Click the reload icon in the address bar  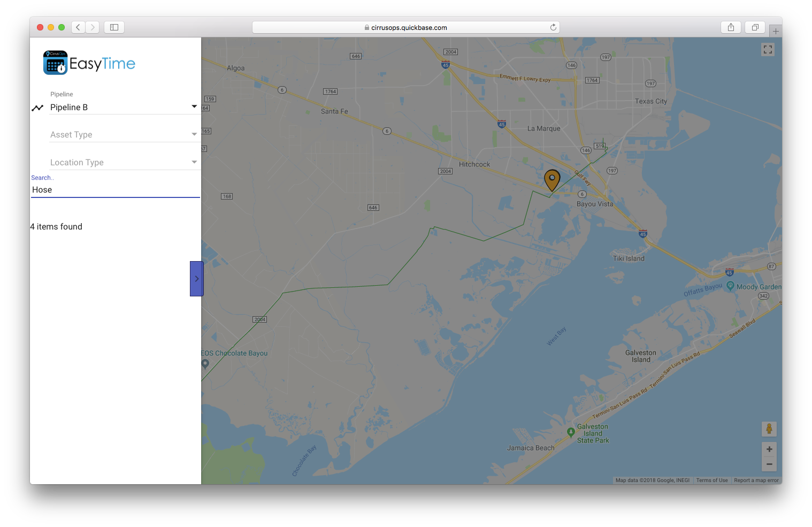click(554, 27)
